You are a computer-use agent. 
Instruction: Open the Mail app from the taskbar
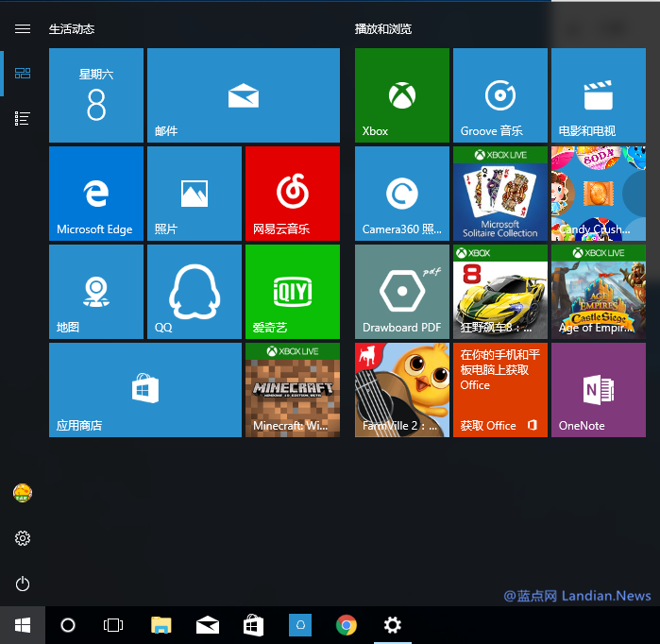[x=208, y=625]
